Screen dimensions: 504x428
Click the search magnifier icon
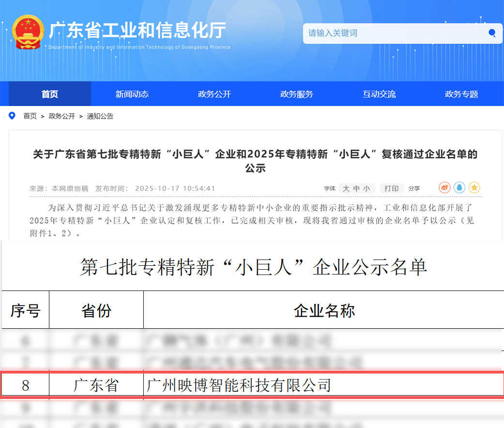pos(492,33)
